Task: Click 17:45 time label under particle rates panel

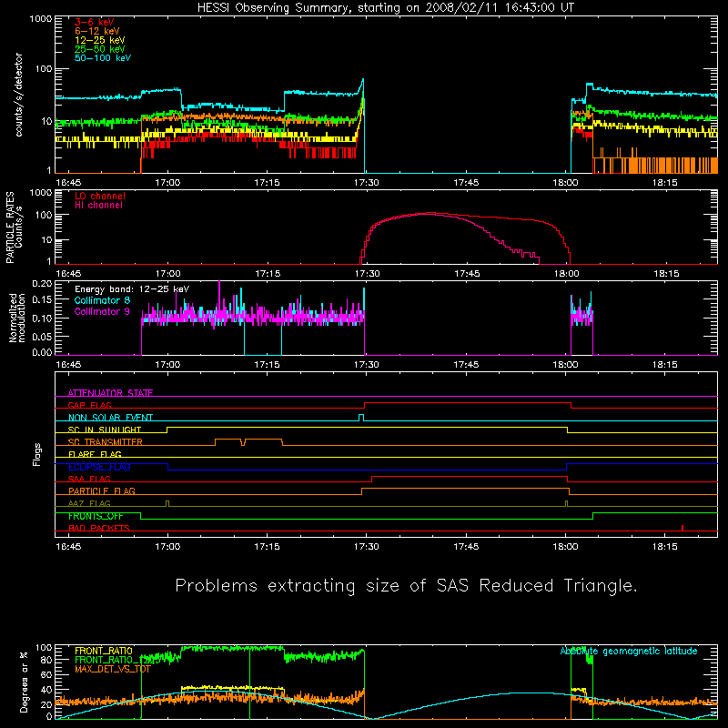Action: click(x=467, y=274)
